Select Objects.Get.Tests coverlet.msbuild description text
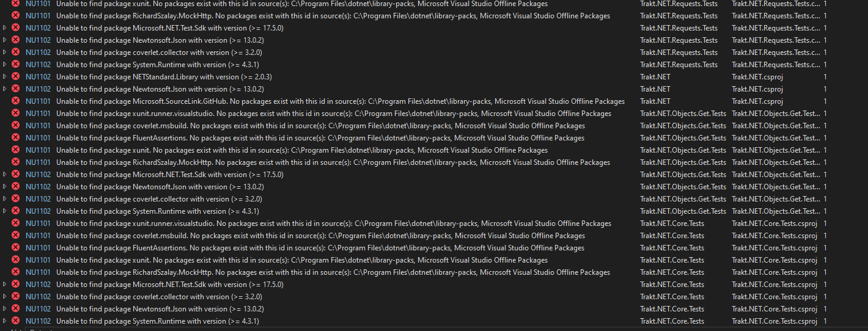 [x=320, y=126]
